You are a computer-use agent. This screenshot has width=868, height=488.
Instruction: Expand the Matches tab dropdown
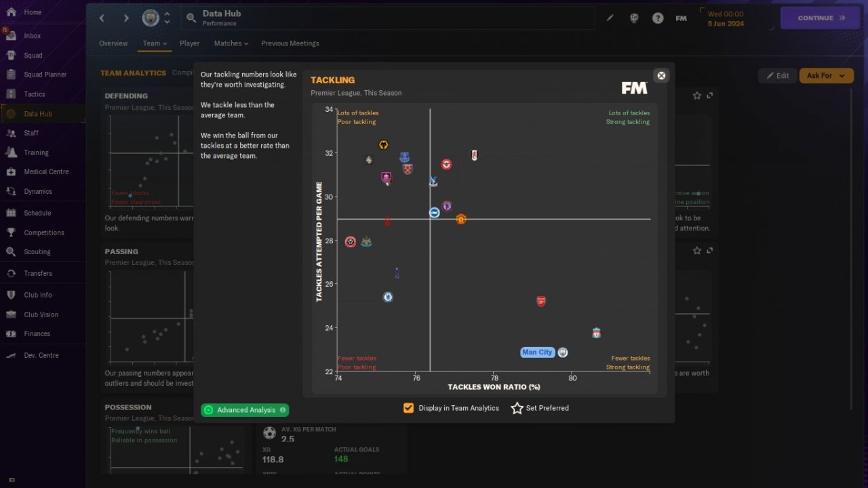[231, 43]
